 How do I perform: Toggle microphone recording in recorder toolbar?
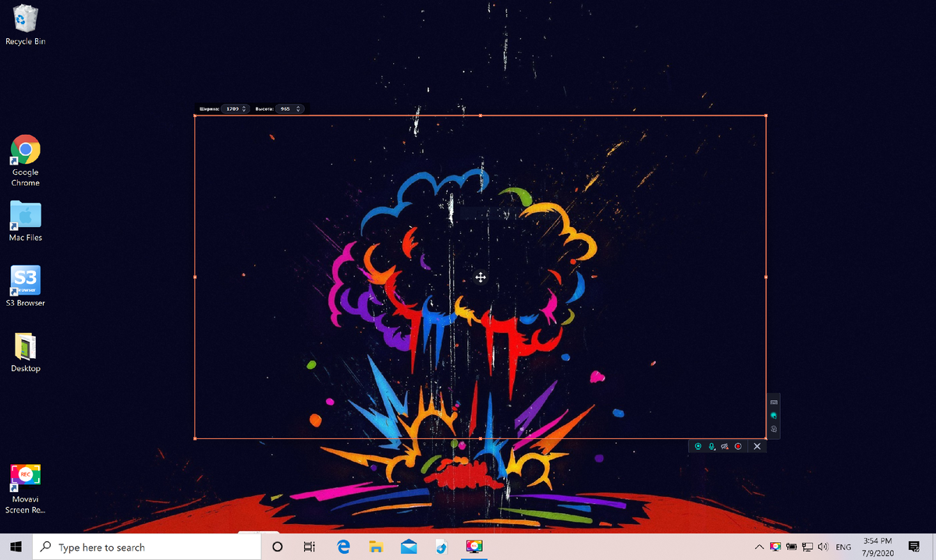711,446
